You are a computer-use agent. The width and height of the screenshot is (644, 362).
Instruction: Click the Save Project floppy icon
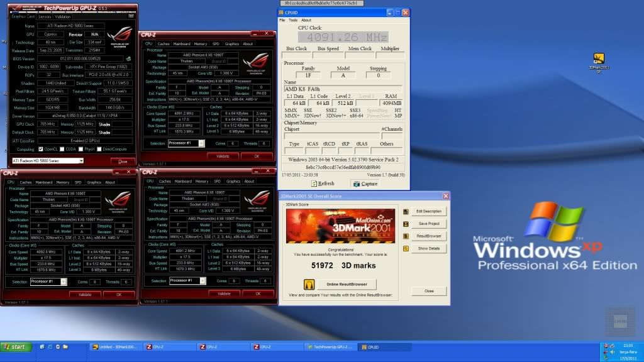coord(406,224)
